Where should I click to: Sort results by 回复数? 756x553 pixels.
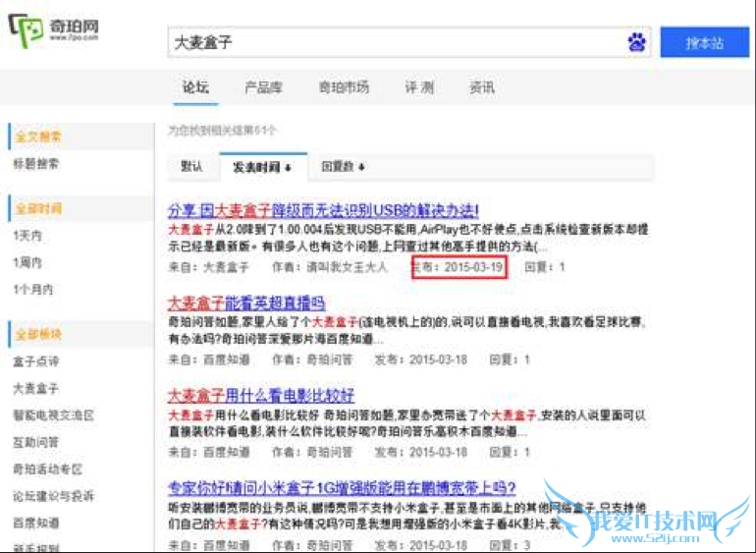[343, 166]
